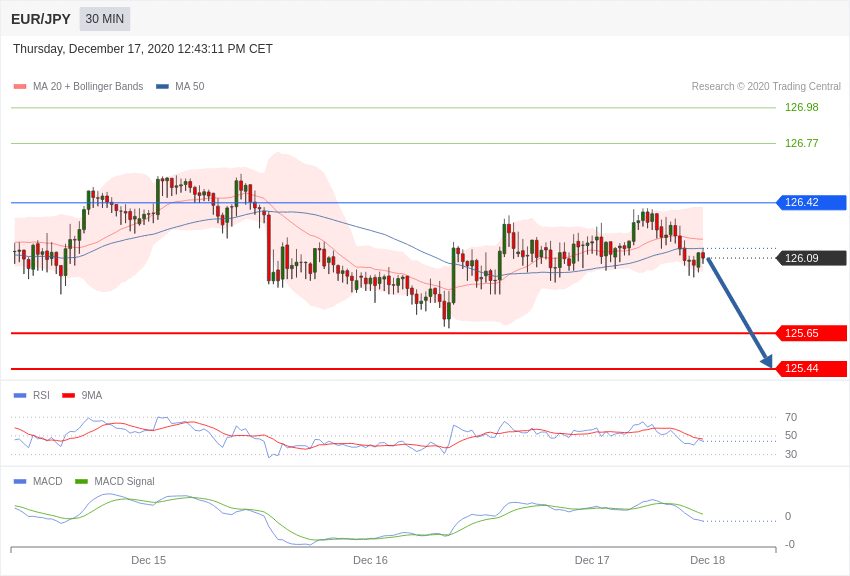
Task: Click the green MACD Signal legend swatch
Action: tap(81, 481)
